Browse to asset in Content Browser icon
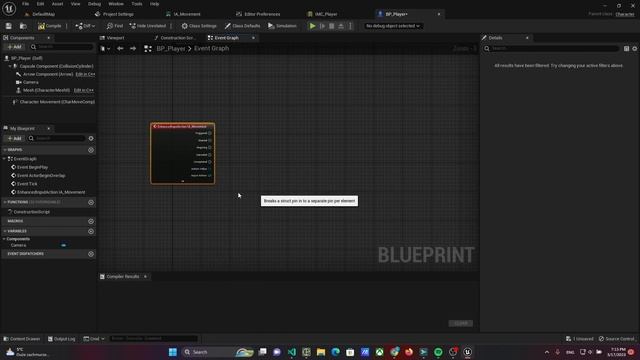 pyautogui.click(x=23, y=26)
